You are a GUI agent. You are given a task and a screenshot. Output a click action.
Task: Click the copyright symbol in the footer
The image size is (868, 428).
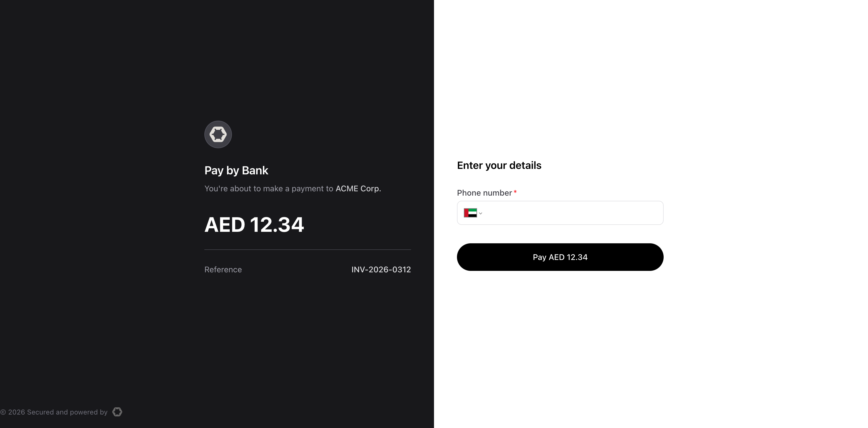point(3,412)
